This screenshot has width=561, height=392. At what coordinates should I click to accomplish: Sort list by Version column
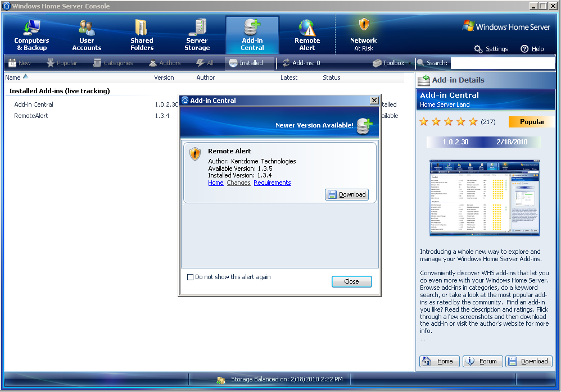tap(164, 78)
